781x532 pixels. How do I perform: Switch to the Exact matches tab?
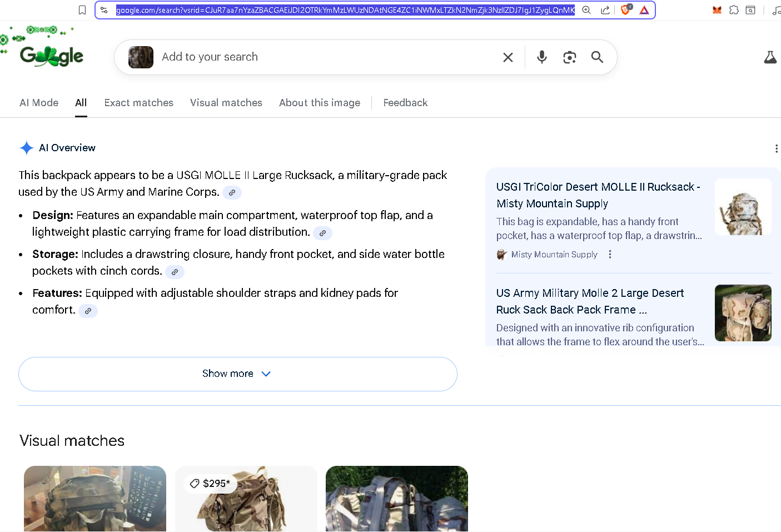(138, 103)
